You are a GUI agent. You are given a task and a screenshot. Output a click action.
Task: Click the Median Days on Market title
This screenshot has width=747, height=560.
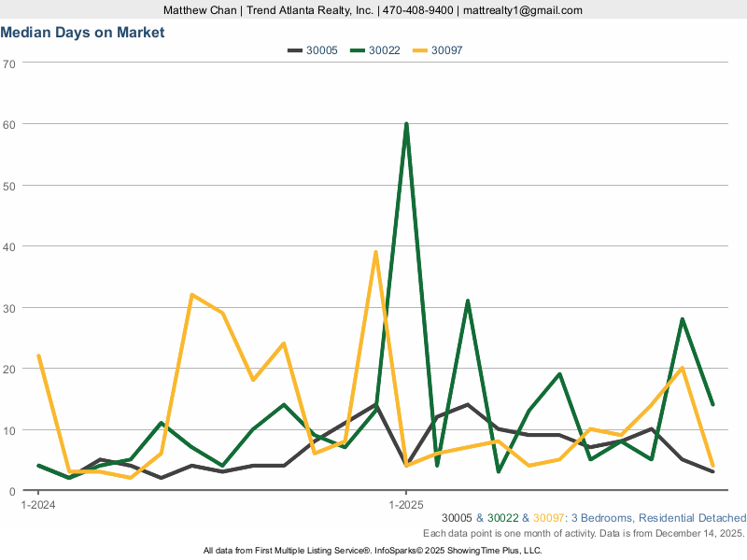pos(82,32)
